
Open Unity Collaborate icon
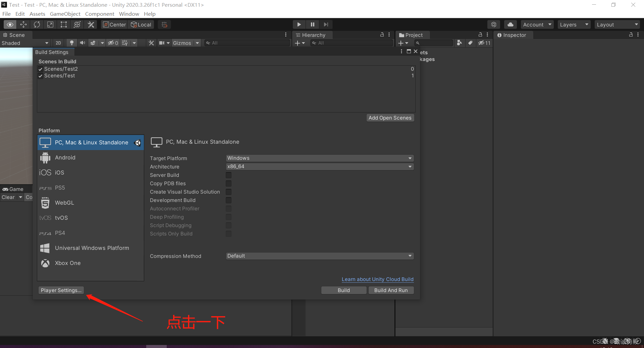coord(494,24)
